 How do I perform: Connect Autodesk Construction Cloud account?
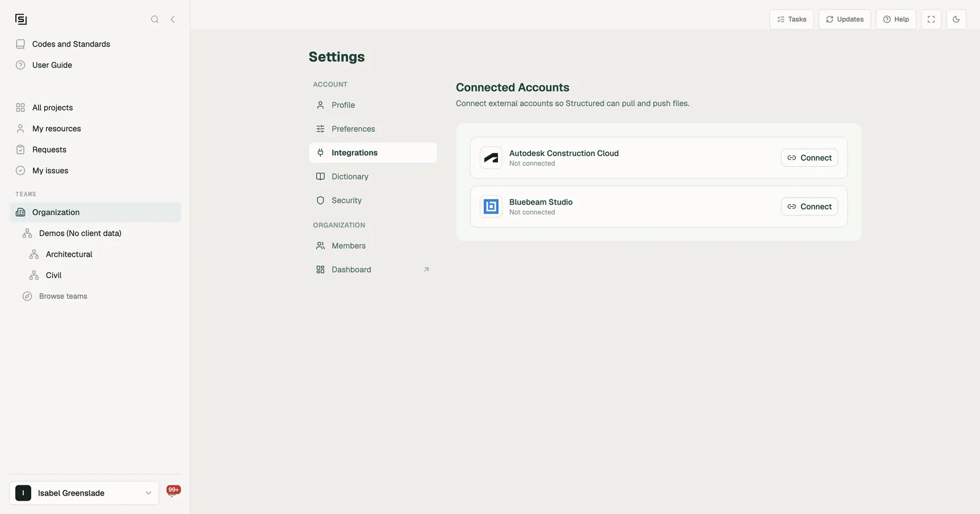pos(809,158)
